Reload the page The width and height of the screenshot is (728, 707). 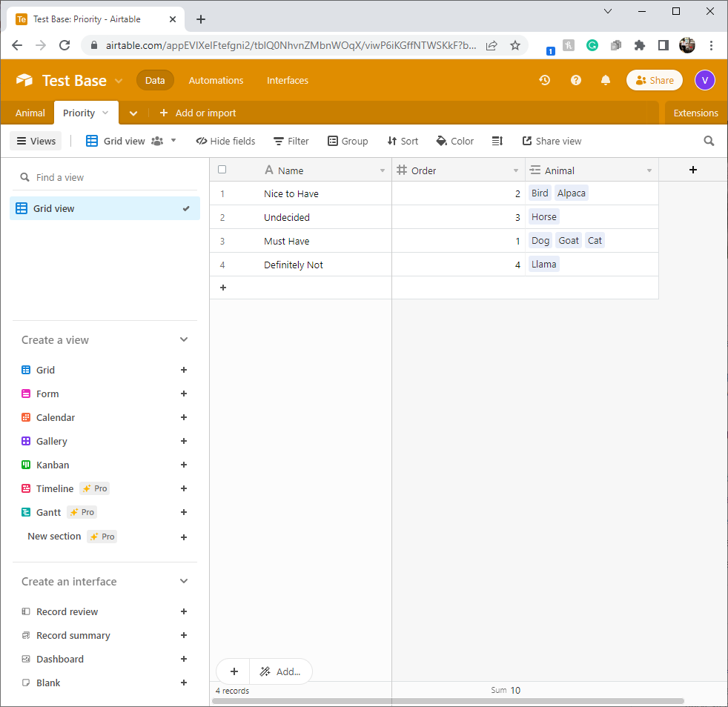coord(64,45)
